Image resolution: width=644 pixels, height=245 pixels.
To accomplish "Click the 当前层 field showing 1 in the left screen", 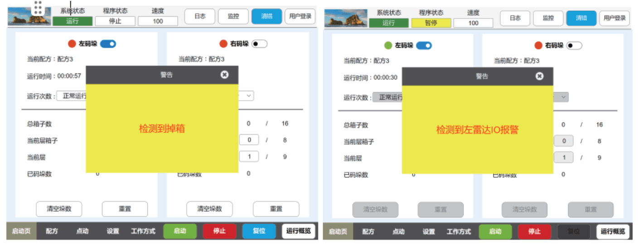I will 249,157.
